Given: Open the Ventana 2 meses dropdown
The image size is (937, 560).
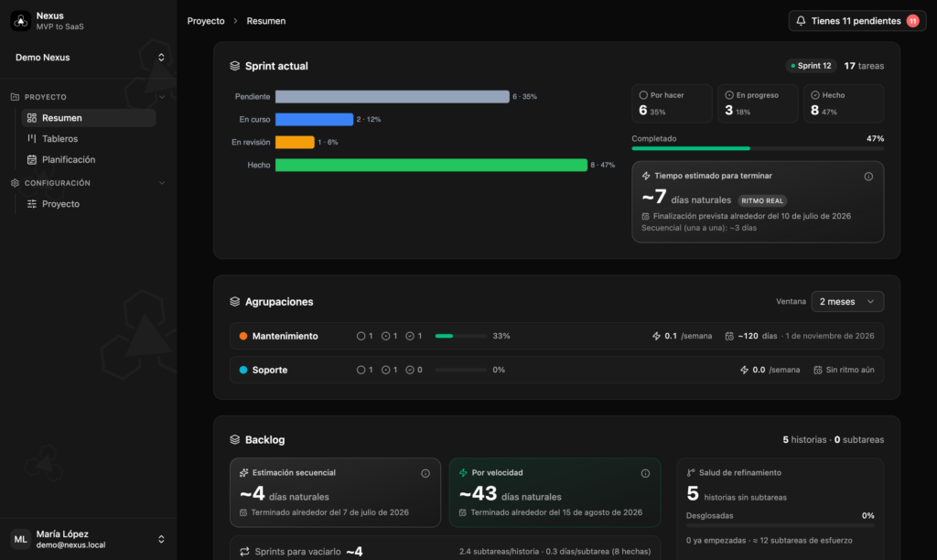Looking at the screenshot, I should click(847, 302).
